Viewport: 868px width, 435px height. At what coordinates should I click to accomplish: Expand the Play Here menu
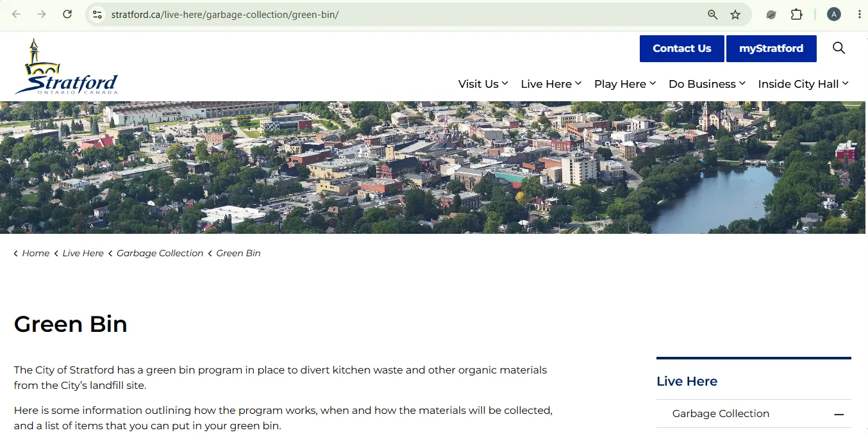(x=625, y=84)
